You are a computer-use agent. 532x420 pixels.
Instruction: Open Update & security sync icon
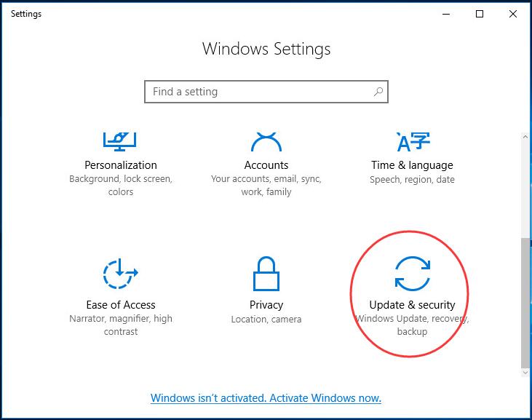(x=413, y=274)
